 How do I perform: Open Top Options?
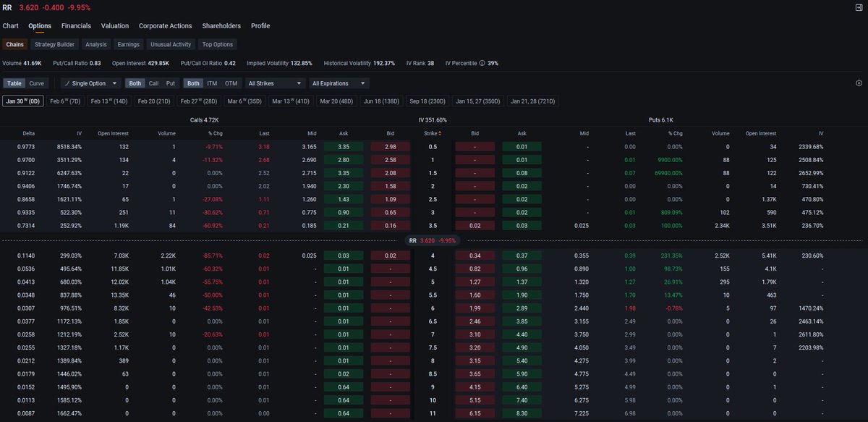coord(218,44)
